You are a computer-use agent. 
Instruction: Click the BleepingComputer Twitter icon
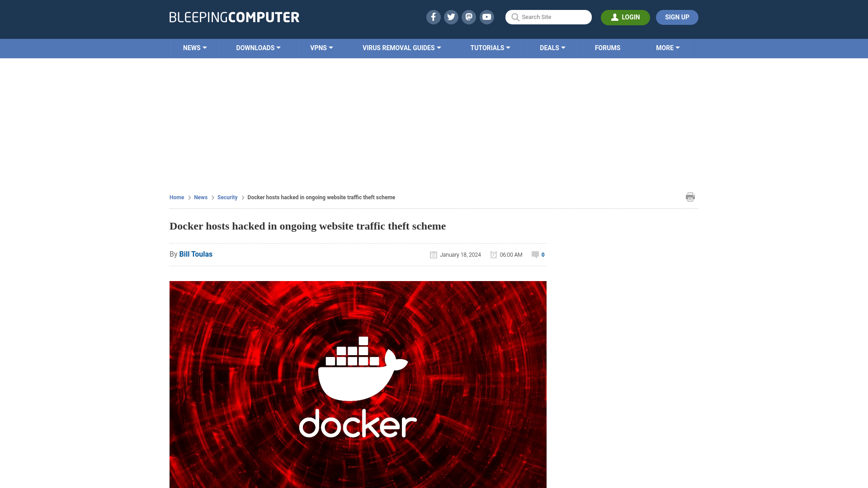point(451,17)
